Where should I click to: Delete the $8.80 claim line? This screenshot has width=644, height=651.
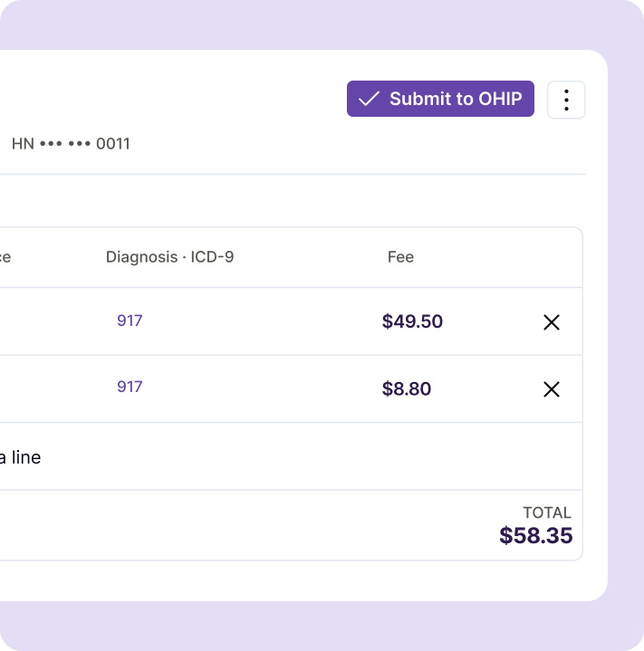[552, 389]
